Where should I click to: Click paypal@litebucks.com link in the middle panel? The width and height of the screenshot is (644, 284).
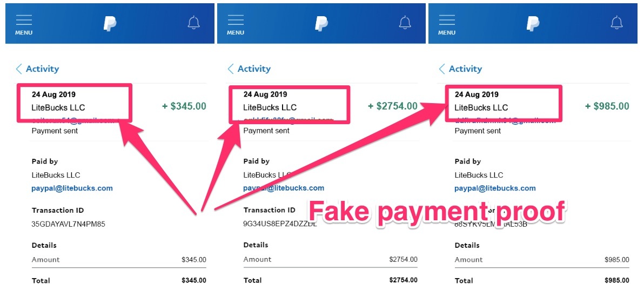click(284, 188)
